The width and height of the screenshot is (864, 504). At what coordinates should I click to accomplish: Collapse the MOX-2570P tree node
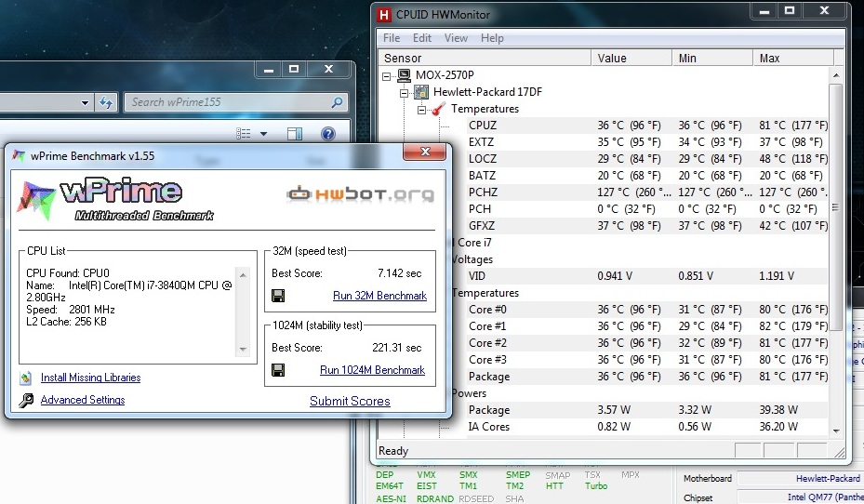(x=387, y=76)
